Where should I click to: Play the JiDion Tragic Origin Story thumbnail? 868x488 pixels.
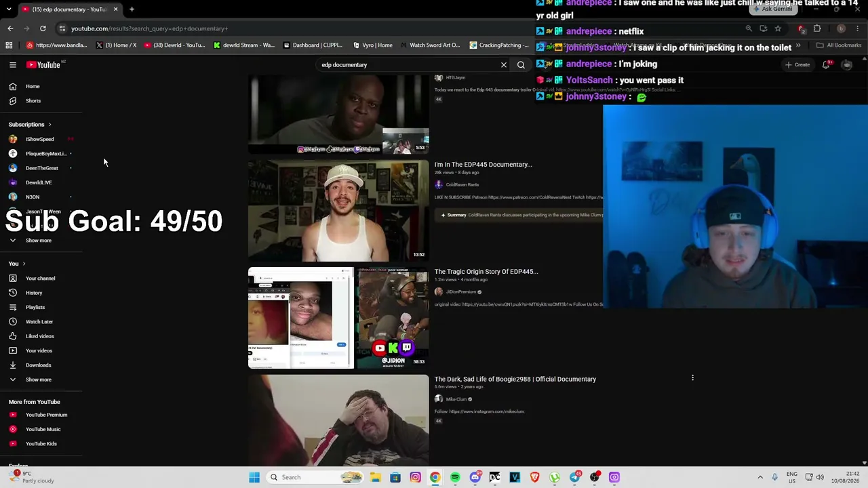(x=338, y=318)
